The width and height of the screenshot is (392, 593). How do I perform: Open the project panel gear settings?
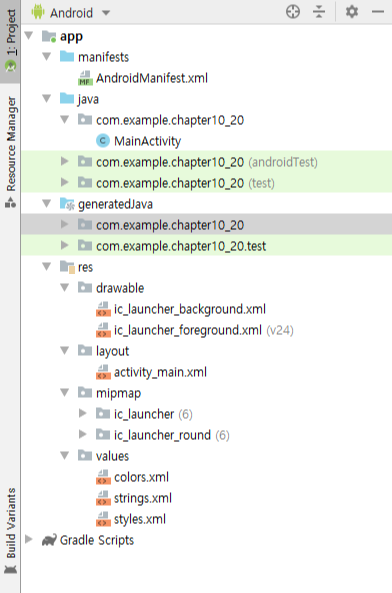pos(352,12)
